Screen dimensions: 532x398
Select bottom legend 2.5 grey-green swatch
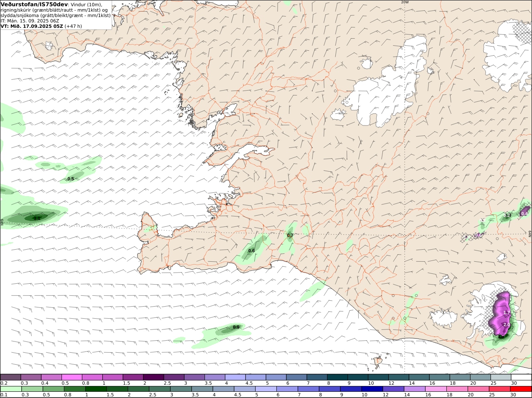coord(160,389)
